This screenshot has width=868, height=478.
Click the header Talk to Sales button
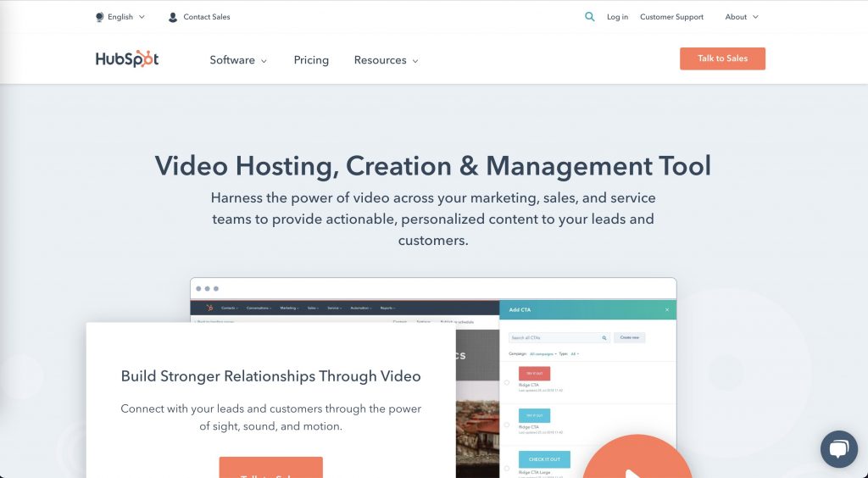tap(722, 58)
